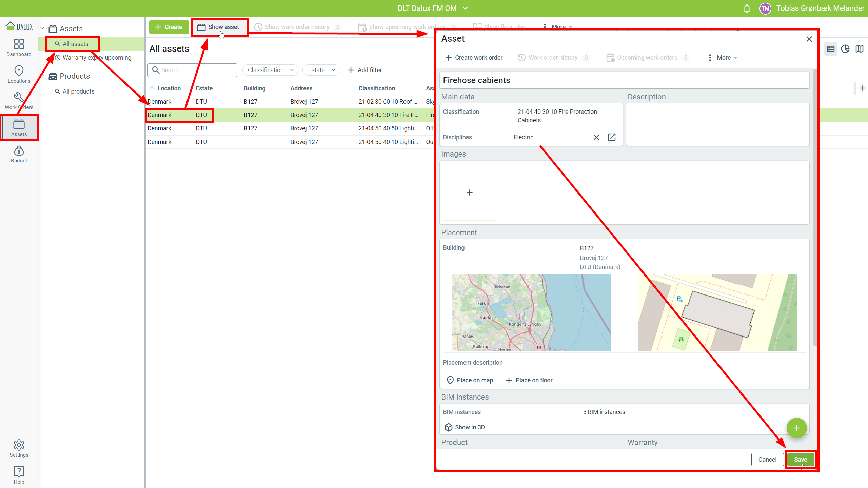Open All products list

click(78, 91)
